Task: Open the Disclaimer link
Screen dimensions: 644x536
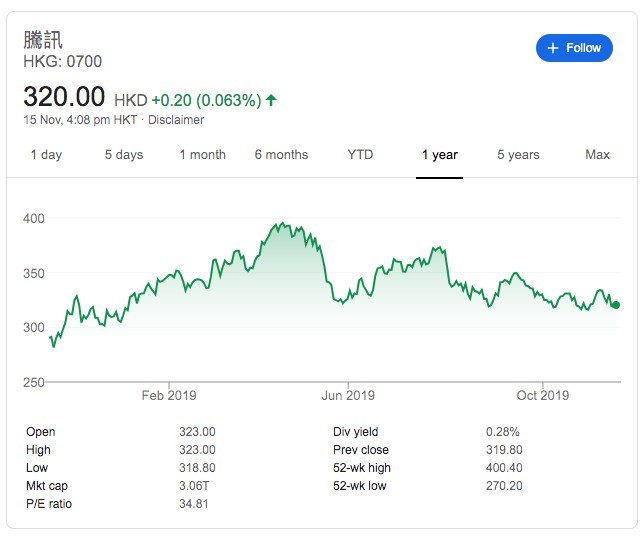Action: coord(176,120)
